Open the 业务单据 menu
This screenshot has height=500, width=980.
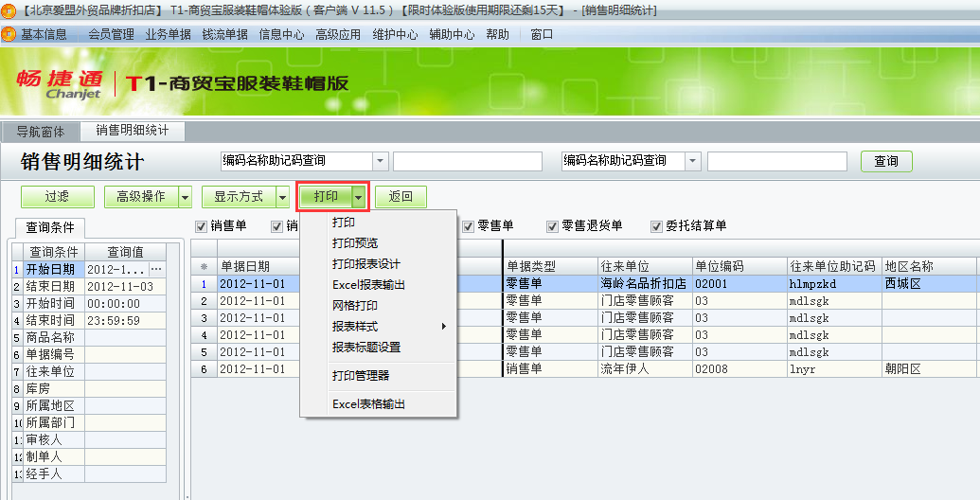(169, 34)
